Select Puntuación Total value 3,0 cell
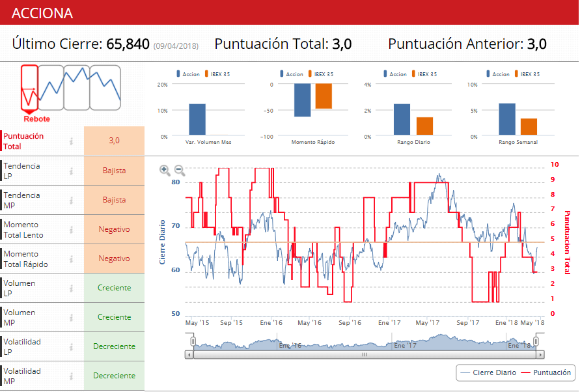 tap(115, 141)
